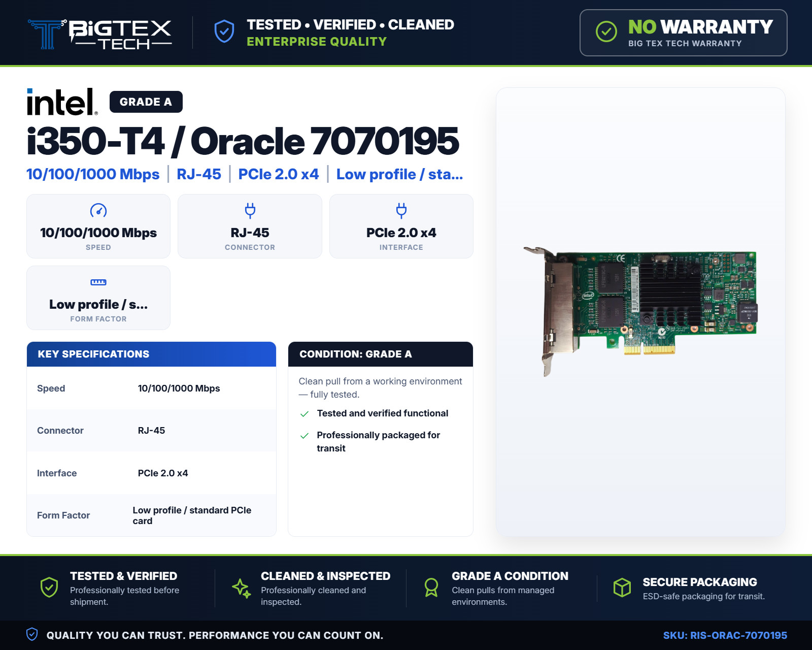Click the Interface row in specifications table
Image resolution: width=812 pixels, height=650 pixels.
click(x=151, y=473)
